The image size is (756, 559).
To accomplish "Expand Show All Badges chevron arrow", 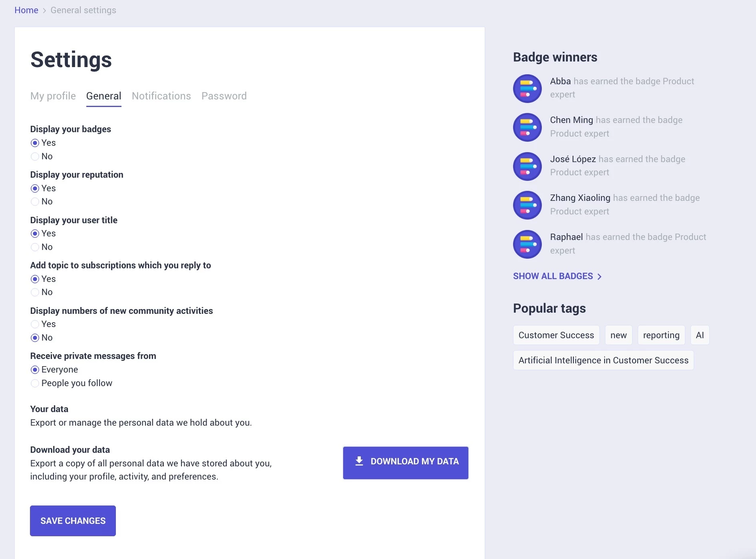I will tap(599, 277).
